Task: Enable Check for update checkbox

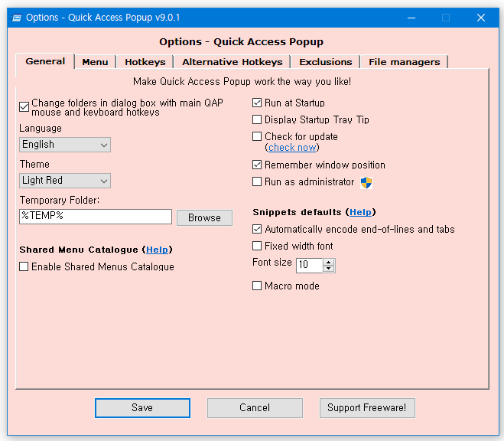Action: pyautogui.click(x=257, y=136)
